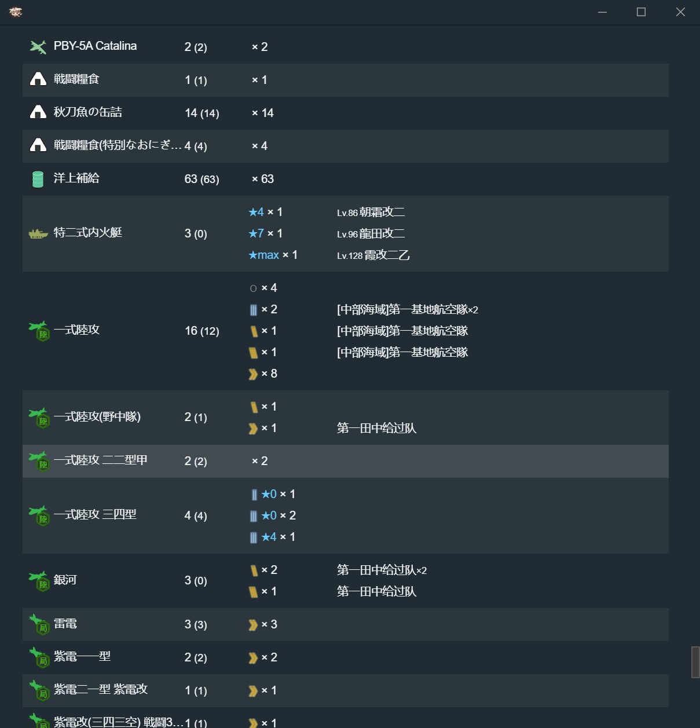
Task: Click the count 14 (14) for 秋刀魚の缶詰
Action: (x=202, y=113)
